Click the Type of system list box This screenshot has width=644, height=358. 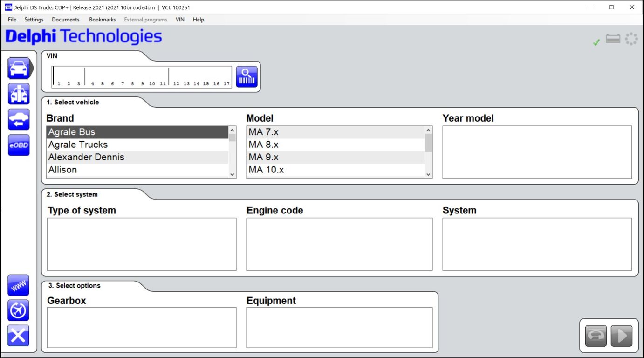pos(142,244)
